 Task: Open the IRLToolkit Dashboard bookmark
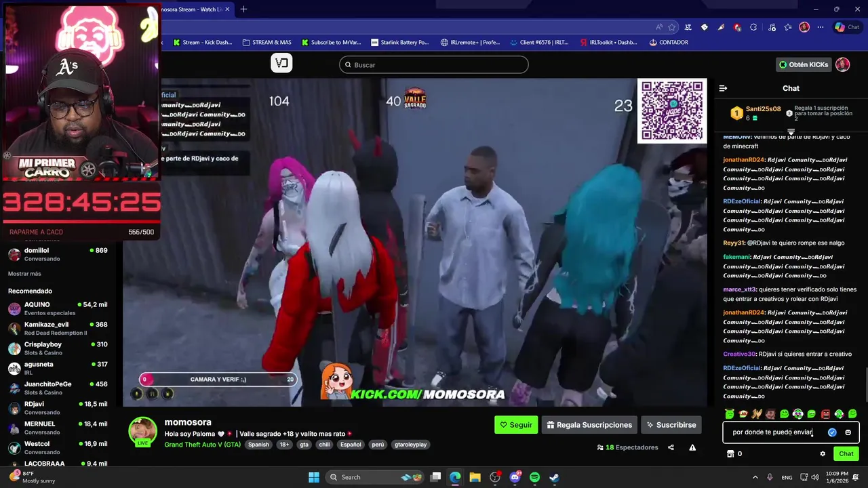point(608,42)
